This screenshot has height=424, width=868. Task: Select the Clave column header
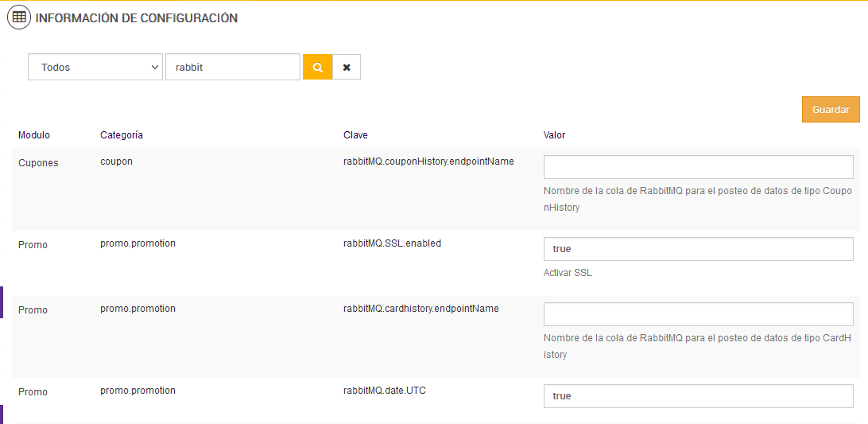pos(355,135)
